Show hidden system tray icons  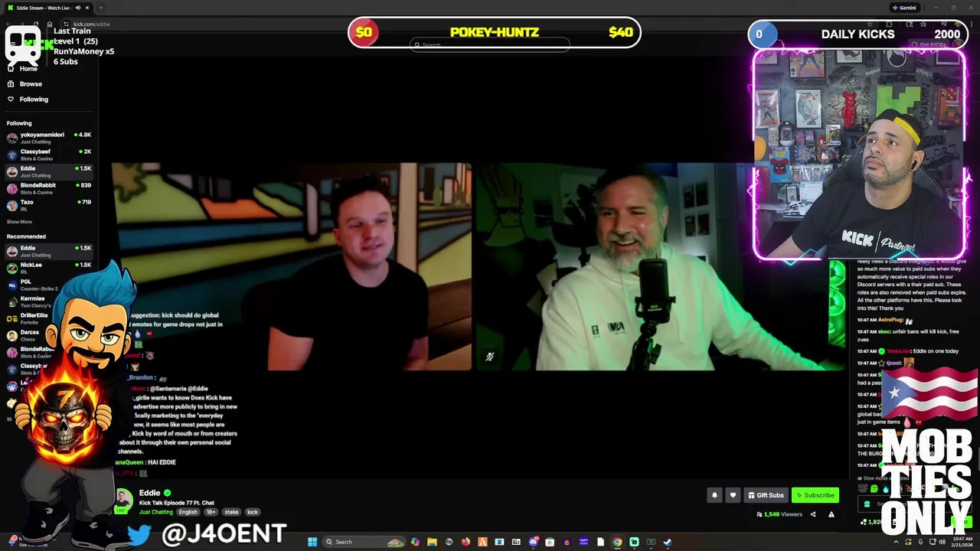896,542
